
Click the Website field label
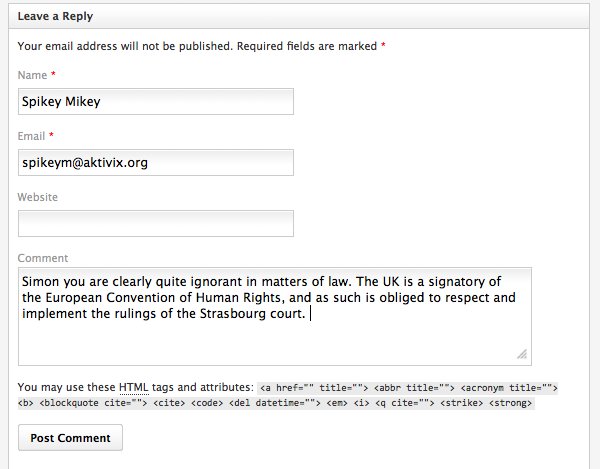[x=38, y=197]
